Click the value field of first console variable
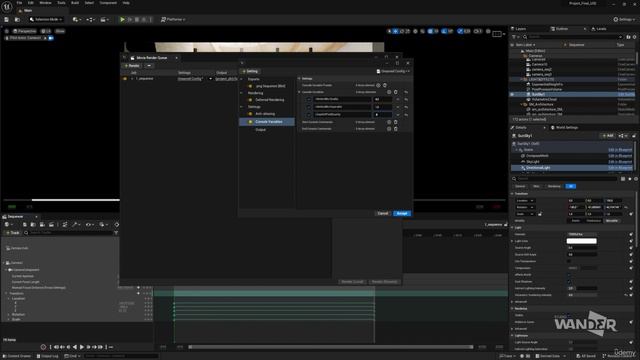This screenshot has height=360, width=640. click(x=382, y=99)
